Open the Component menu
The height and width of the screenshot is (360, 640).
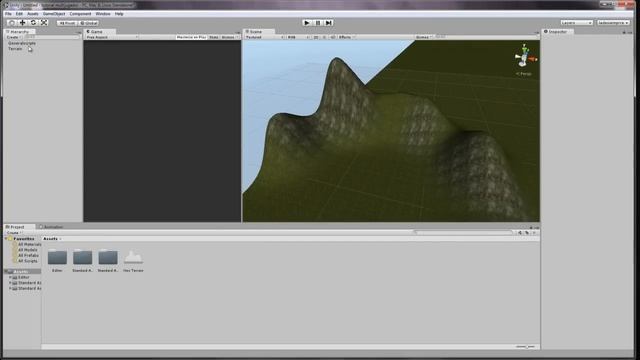80,14
